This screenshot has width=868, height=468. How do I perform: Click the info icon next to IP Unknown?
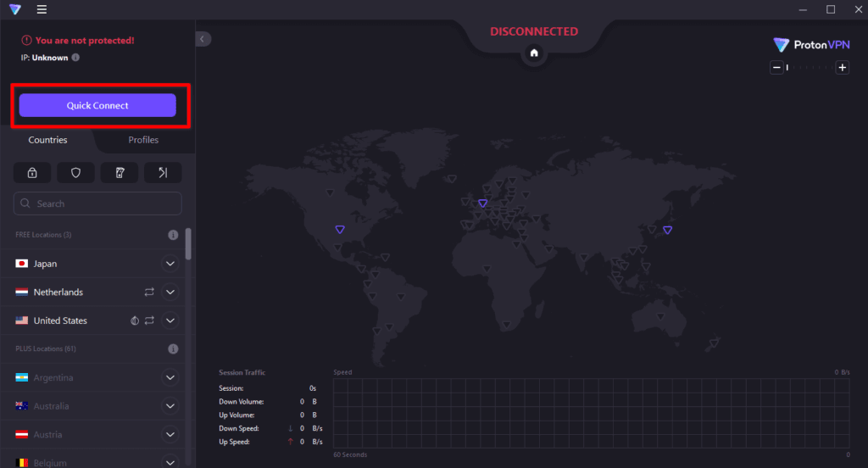tap(75, 57)
